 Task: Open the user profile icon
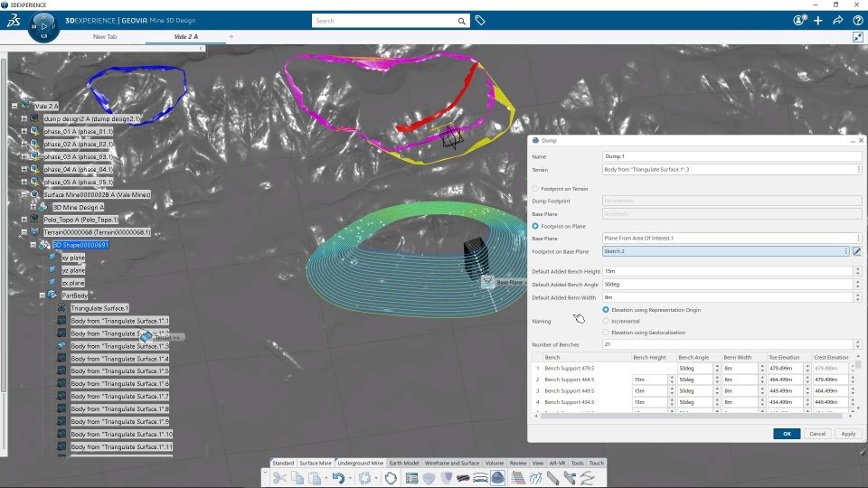click(x=798, y=21)
